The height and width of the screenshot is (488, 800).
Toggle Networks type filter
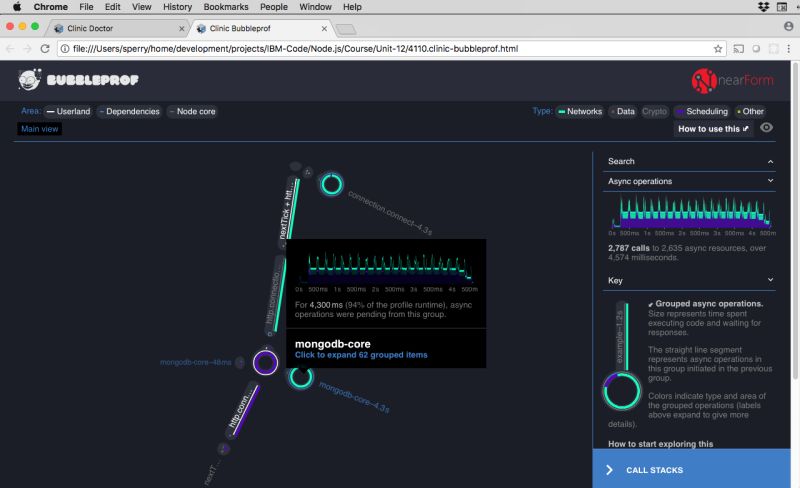580,111
